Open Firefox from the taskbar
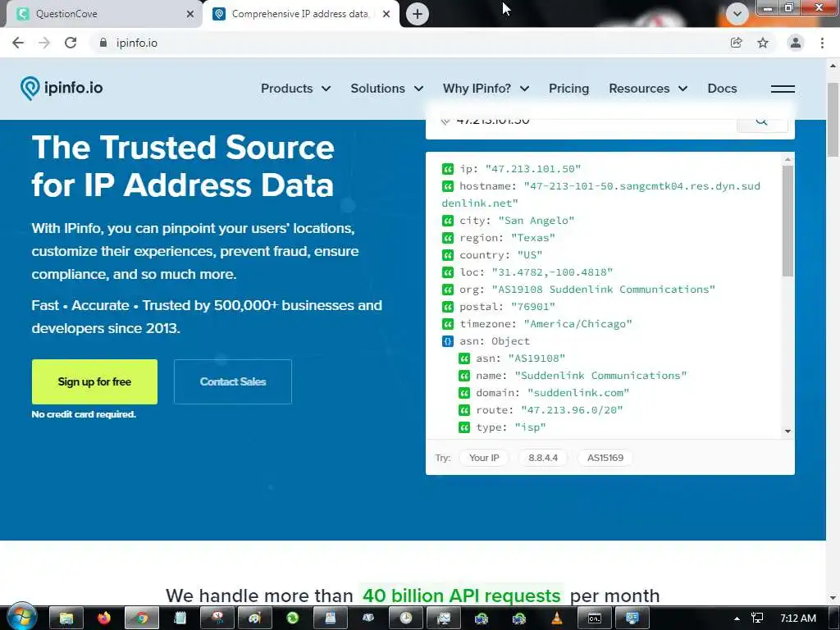 coord(104,619)
